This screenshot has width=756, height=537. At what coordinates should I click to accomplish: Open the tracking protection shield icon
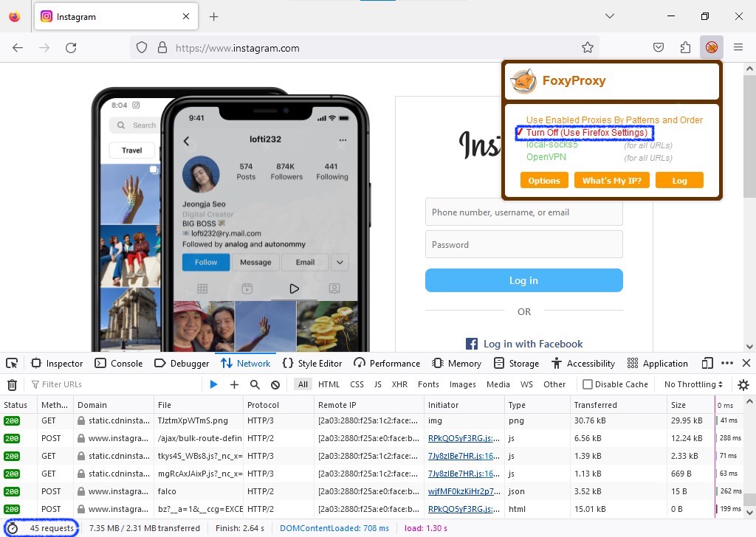click(x=141, y=48)
